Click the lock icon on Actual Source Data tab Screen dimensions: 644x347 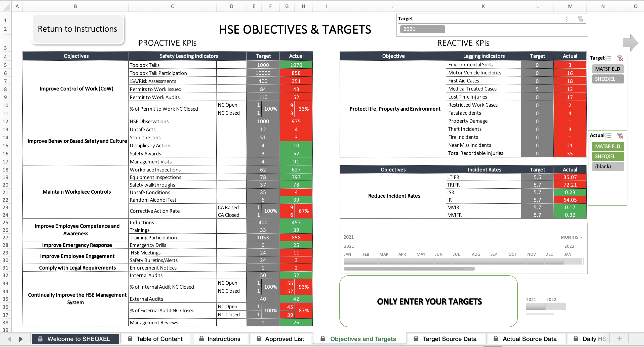click(496, 339)
